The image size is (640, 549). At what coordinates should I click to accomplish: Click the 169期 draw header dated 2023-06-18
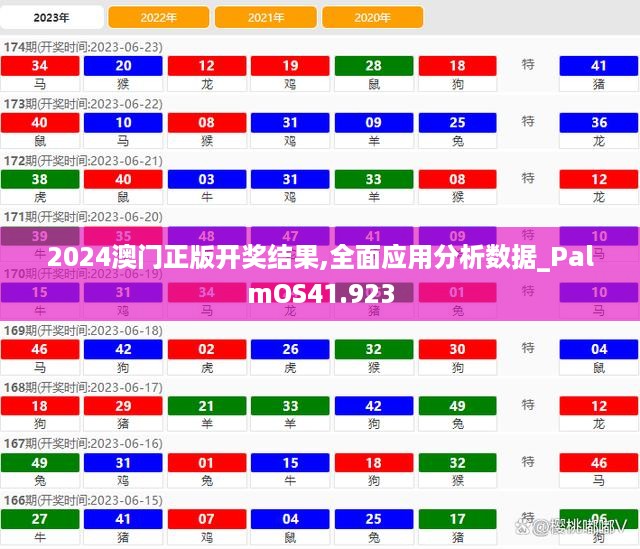coord(83,331)
